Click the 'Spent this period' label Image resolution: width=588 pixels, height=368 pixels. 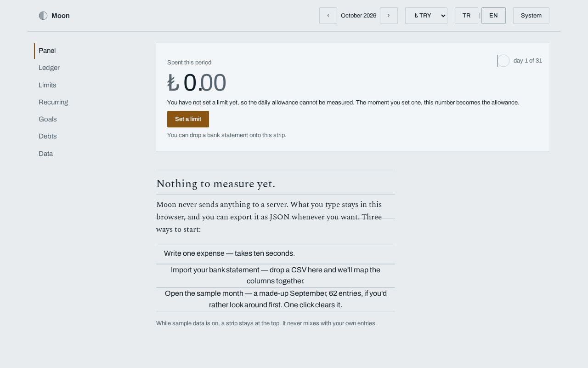[x=189, y=63]
